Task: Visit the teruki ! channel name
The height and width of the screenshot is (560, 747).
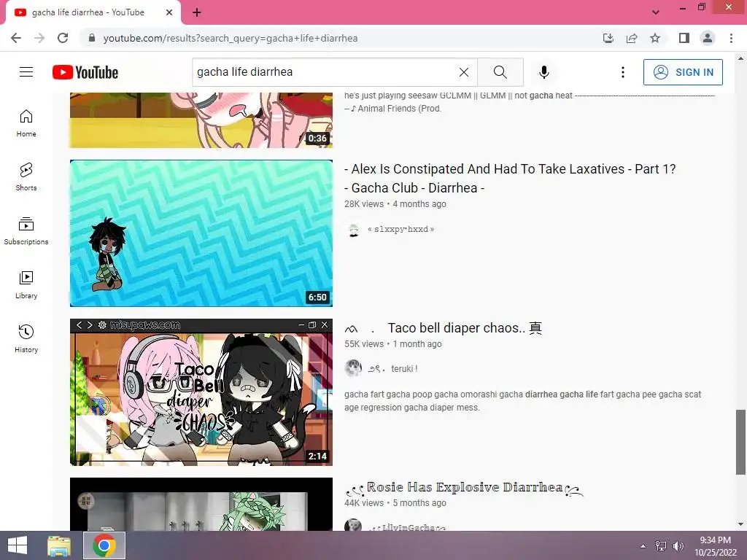Action: point(392,368)
